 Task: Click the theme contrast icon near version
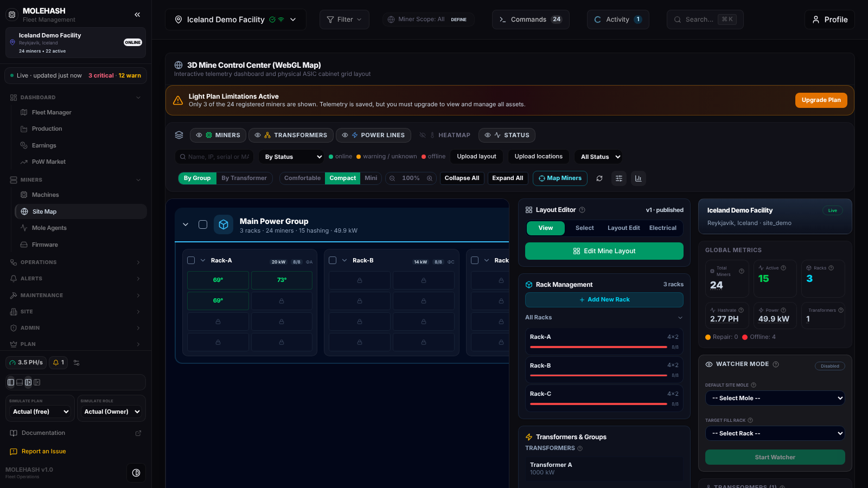(x=136, y=473)
